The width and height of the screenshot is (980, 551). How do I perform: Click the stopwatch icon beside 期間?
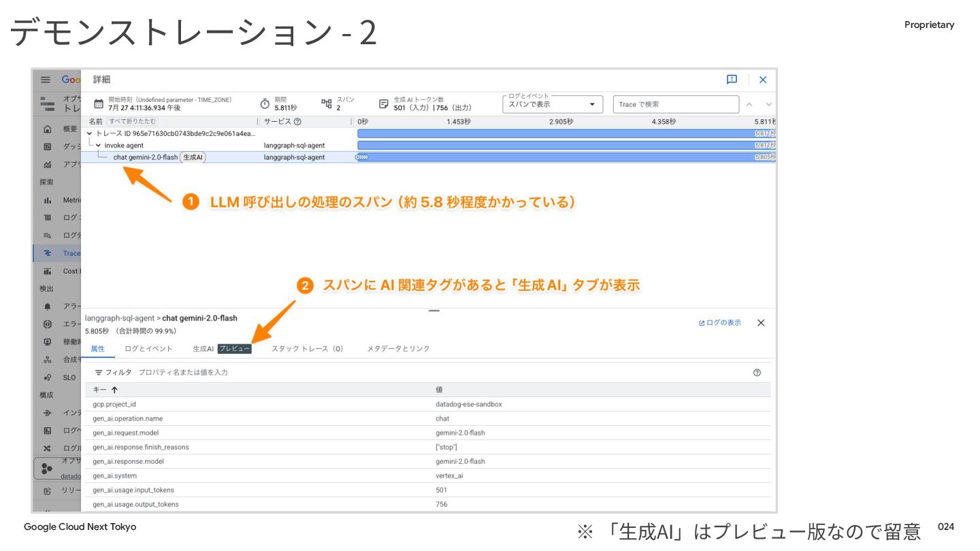pos(265,104)
